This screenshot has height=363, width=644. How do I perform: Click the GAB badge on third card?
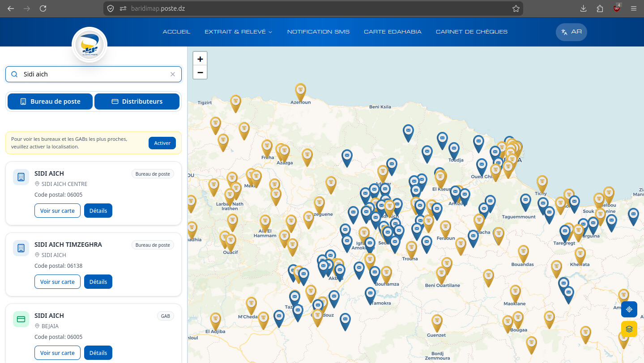coord(166,316)
